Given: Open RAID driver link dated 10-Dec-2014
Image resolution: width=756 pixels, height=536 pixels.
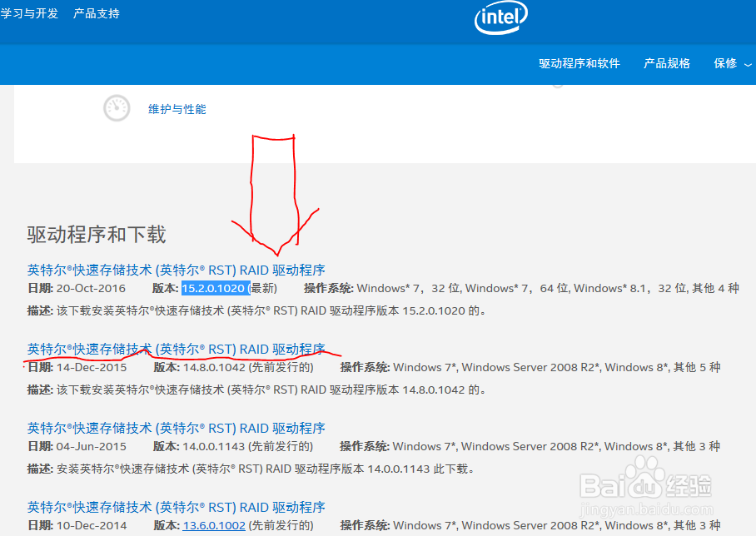Looking at the screenshot, I should (176, 507).
